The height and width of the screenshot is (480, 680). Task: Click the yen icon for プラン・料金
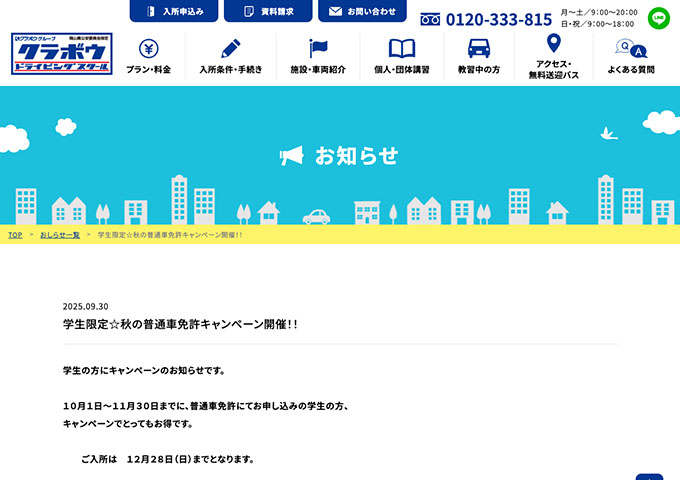tap(148, 48)
